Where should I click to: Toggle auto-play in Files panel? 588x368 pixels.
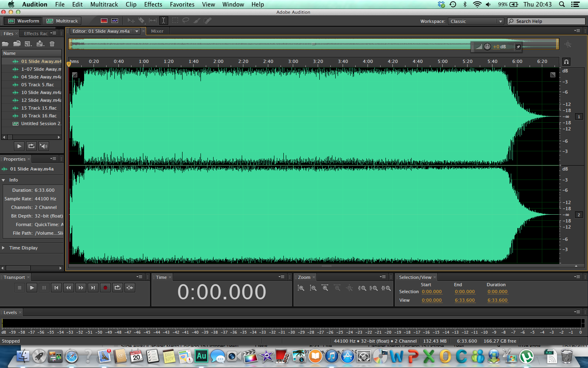tap(44, 146)
